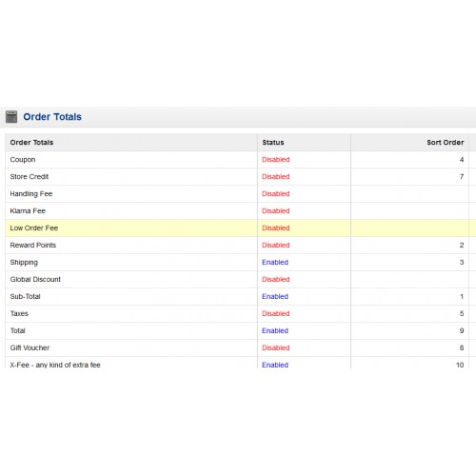Click the calculator icon beside Order Totals
Image resolution: width=476 pixels, height=476 pixels.
coord(11,117)
